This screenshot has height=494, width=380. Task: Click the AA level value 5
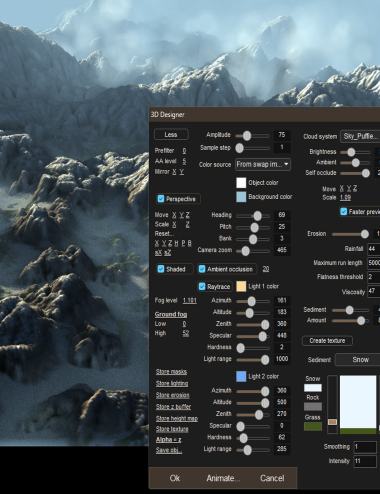(184, 161)
